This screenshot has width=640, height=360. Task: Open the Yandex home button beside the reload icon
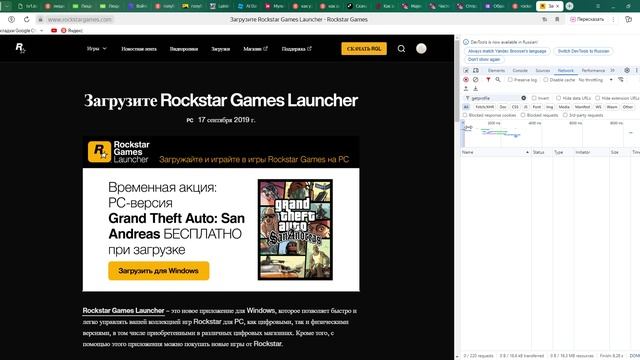(x=11, y=19)
